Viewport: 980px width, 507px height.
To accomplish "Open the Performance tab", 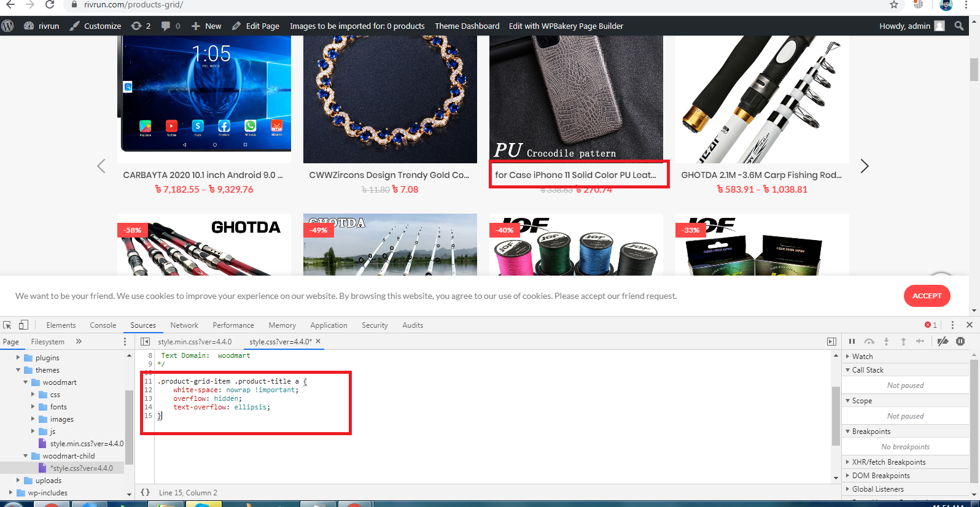I will point(233,325).
